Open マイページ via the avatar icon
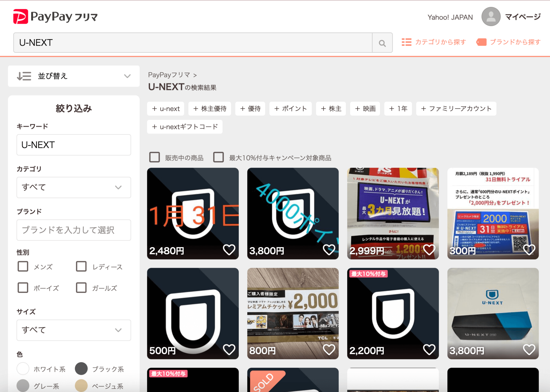550x392 pixels. [x=491, y=17]
